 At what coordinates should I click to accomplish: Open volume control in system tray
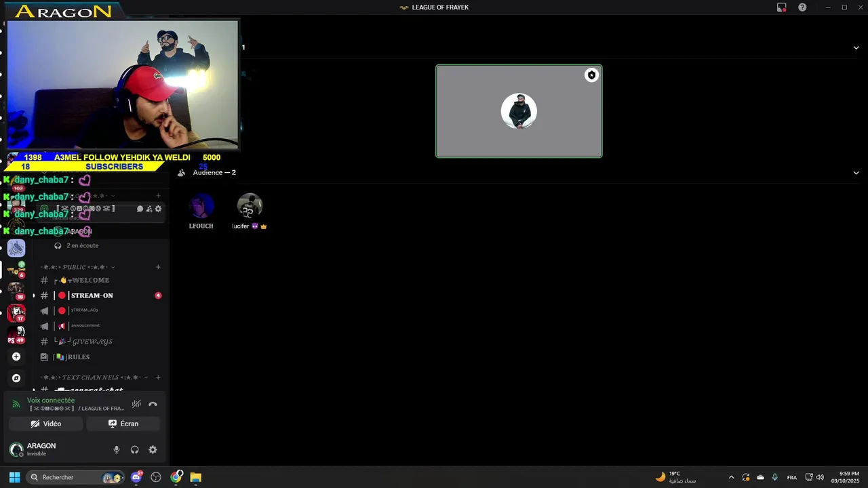(820, 477)
